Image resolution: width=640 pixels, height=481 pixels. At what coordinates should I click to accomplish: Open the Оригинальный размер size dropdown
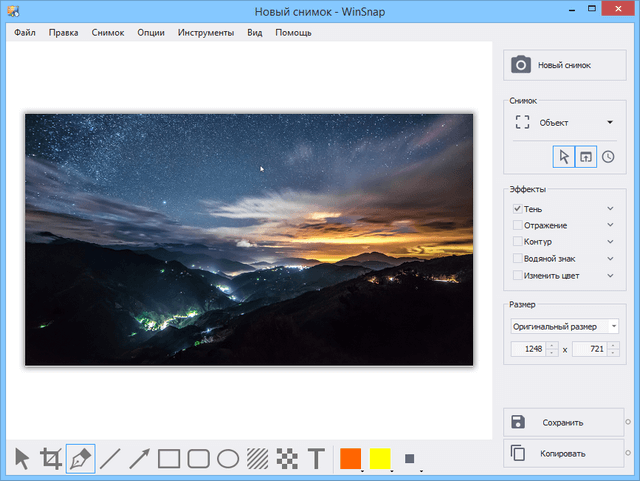(564, 326)
